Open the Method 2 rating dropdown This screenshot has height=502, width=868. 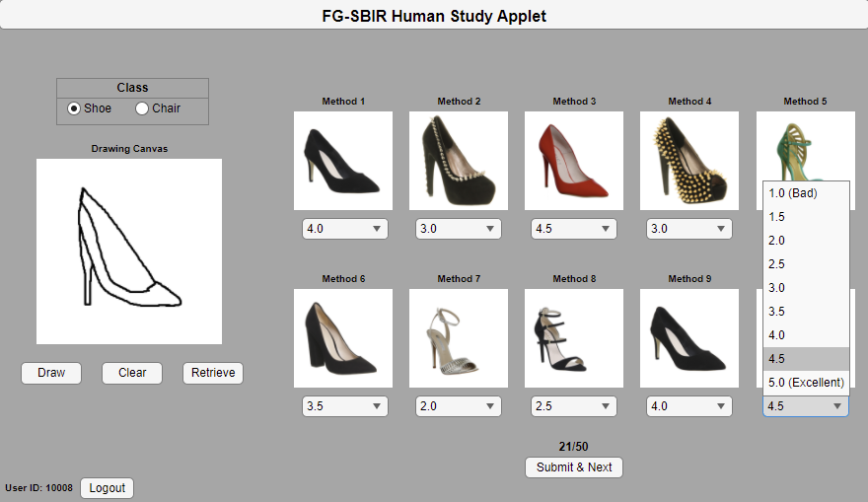coord(459,229)
